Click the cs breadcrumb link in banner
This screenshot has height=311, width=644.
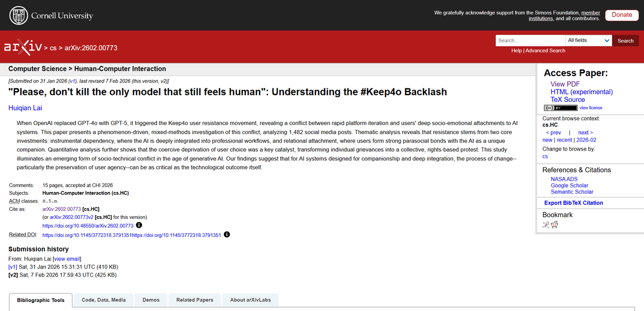53,48
